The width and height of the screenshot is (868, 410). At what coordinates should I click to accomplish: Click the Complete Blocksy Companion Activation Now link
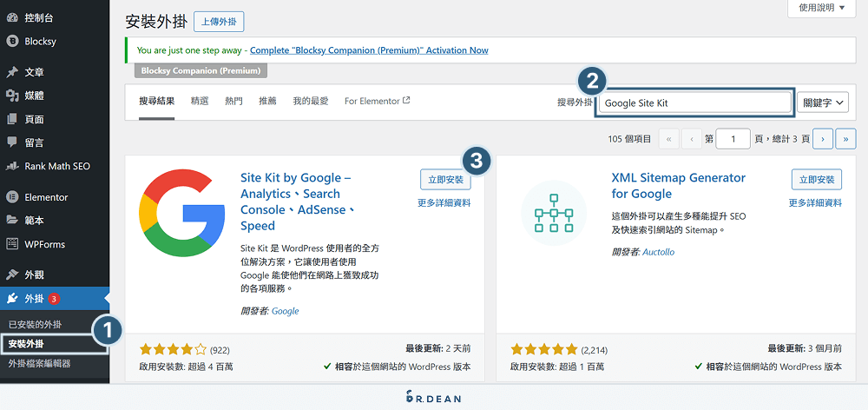click(369, 50)
